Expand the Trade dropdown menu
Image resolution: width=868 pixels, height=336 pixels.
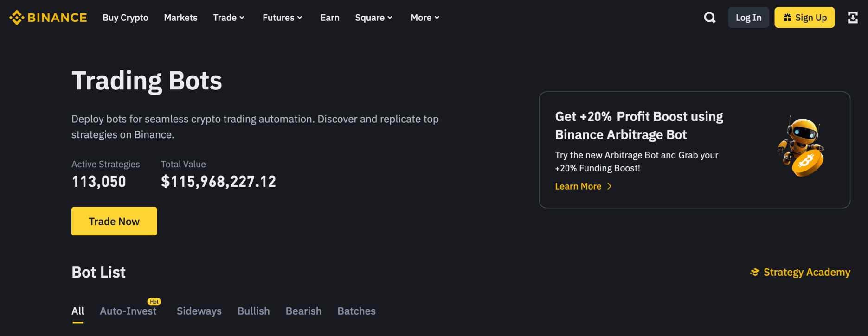229,18
